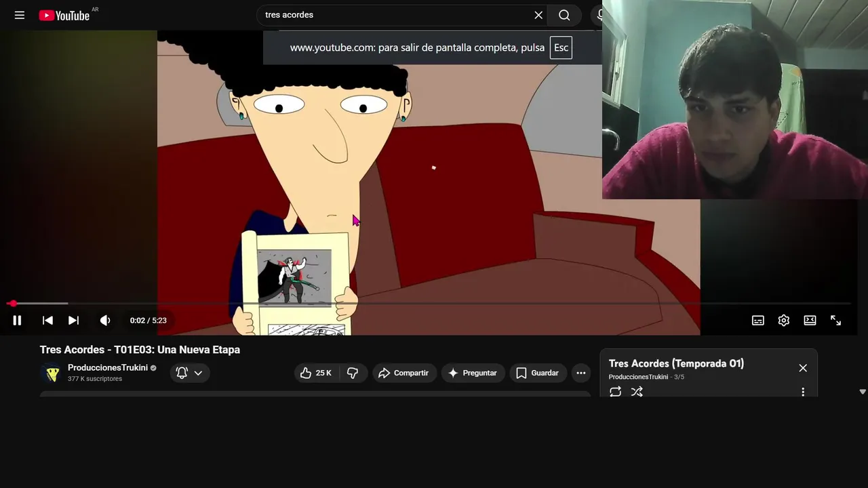
Task: Pause the video playback
Action: [x=17, y=321]
